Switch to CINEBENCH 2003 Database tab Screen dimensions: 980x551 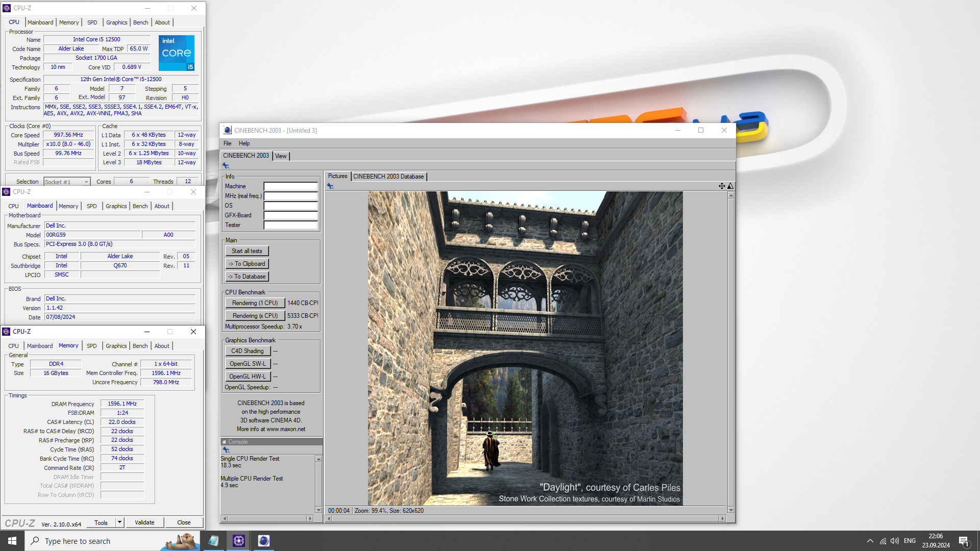(388, 177)
